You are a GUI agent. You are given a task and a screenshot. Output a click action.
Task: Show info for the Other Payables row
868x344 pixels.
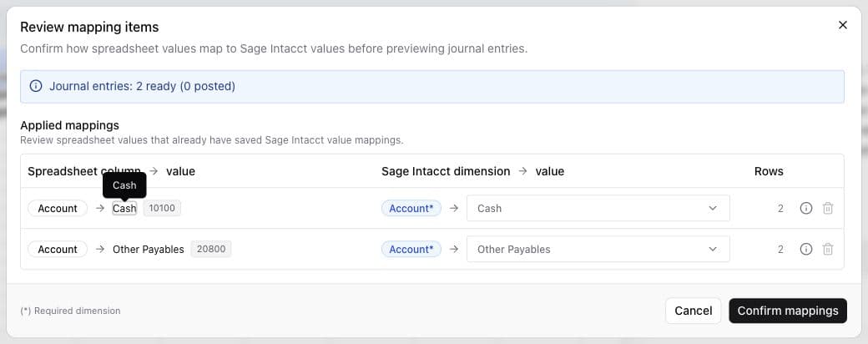point(806,250)
